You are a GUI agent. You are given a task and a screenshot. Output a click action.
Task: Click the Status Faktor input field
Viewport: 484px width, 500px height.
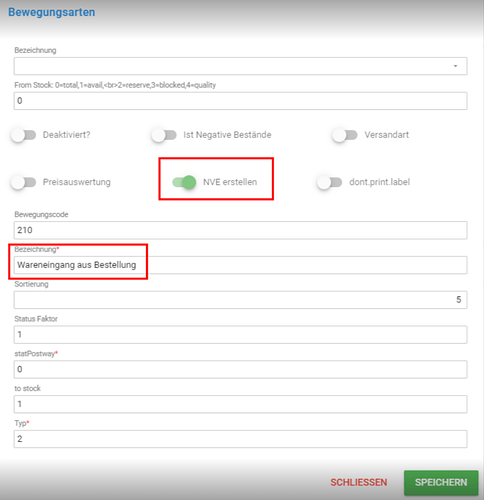click(x=240, y=334)
